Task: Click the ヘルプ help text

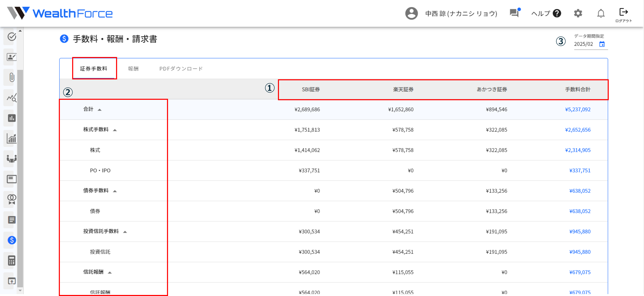Action: click(541, 13)
